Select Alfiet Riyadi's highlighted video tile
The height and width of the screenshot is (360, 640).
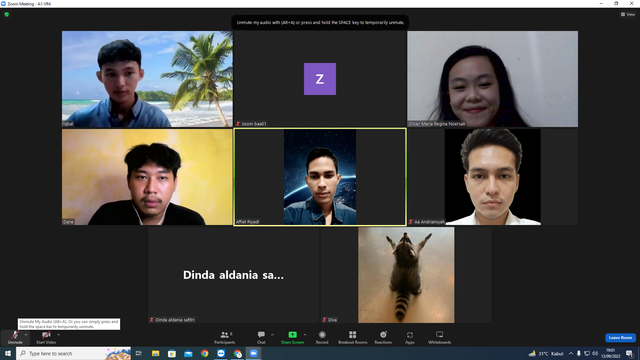[320, 177]
